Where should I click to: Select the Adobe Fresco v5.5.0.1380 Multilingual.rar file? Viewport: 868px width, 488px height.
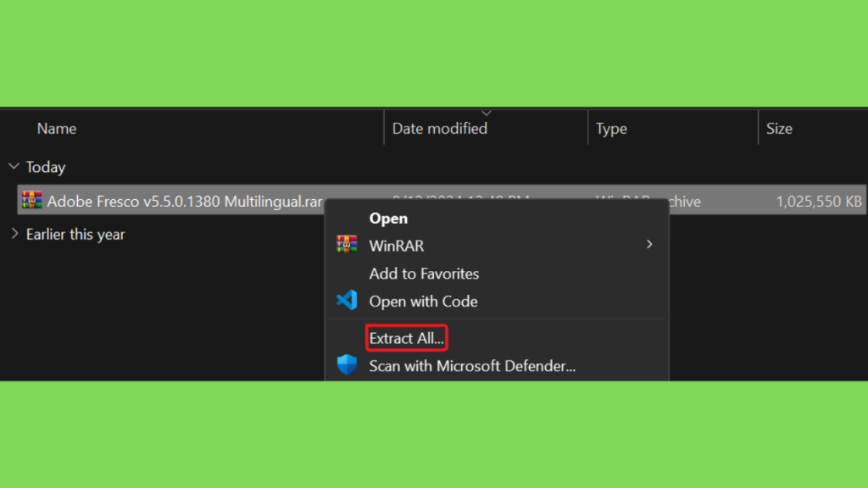(x=184, y=202)
